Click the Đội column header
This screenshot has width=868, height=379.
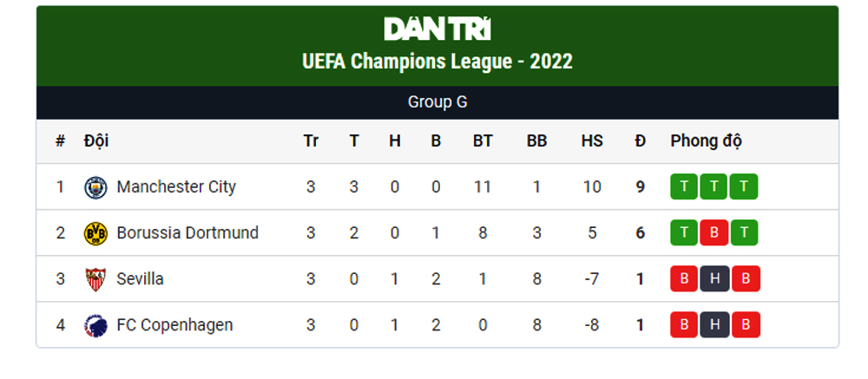click(x=96, y=141)
